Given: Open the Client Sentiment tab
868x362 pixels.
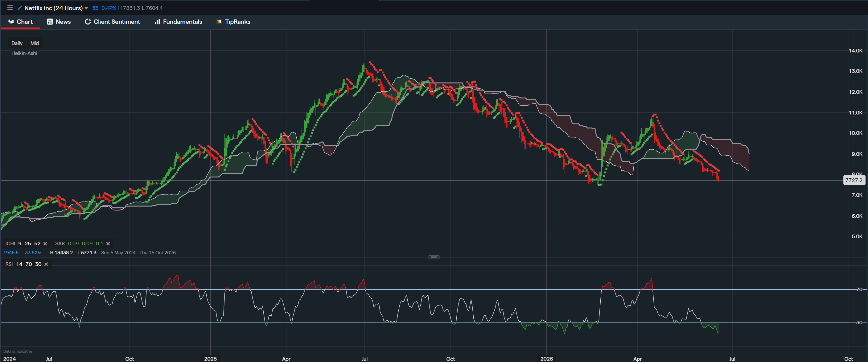Looking at the screenshot, I should coord(112,22).
